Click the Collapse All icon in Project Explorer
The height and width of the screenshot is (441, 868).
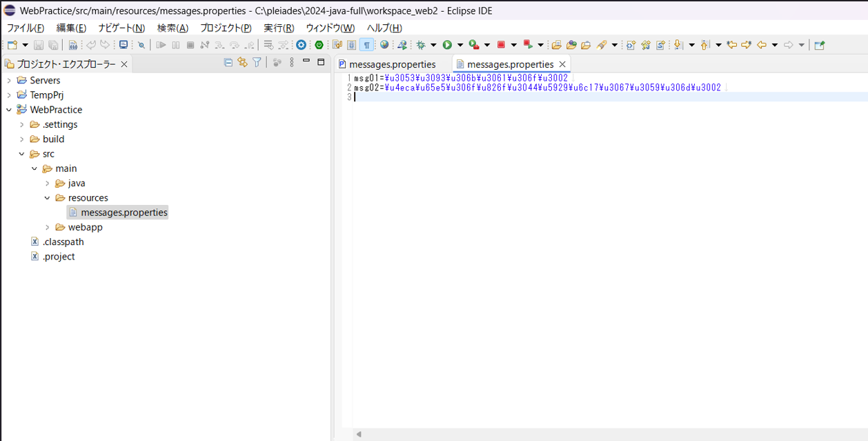pos(228,63)
